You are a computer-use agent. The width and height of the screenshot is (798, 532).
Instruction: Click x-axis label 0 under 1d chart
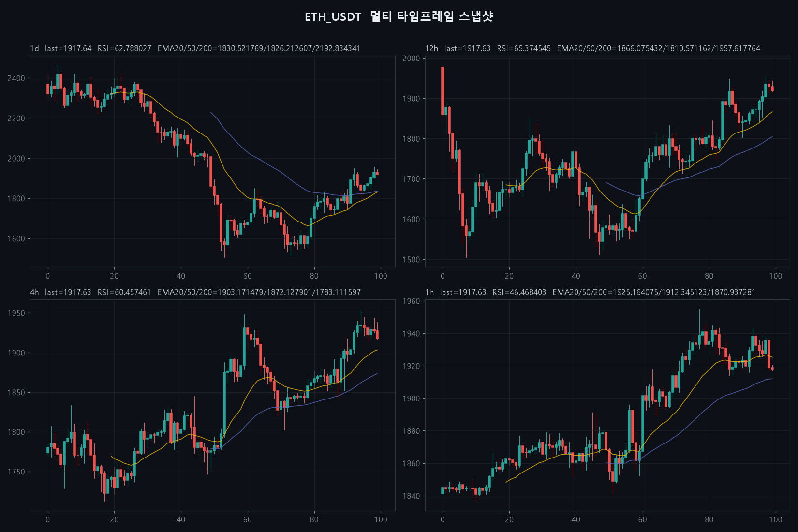pos(47,276)
